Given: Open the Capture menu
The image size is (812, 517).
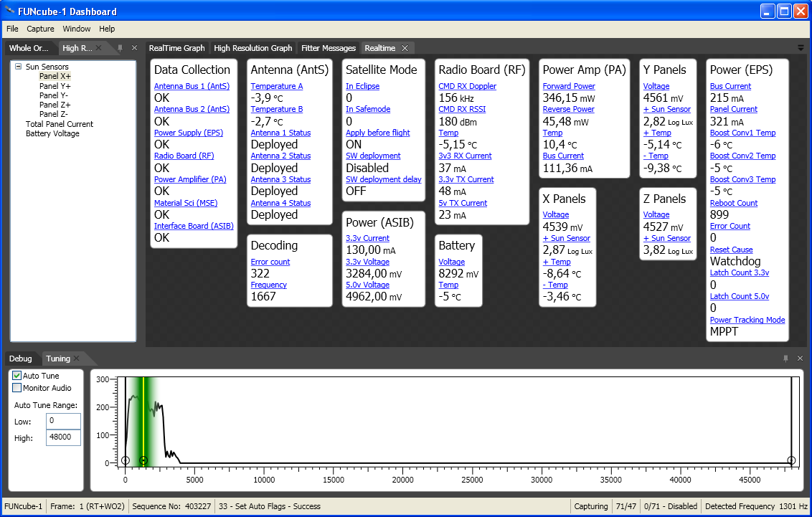Looking at the screenshot, I should [x=40, y=29].
